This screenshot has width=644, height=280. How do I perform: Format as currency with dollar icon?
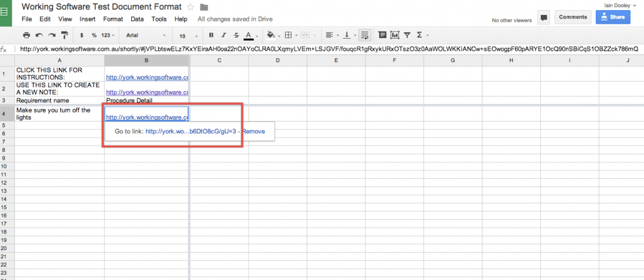82,35
